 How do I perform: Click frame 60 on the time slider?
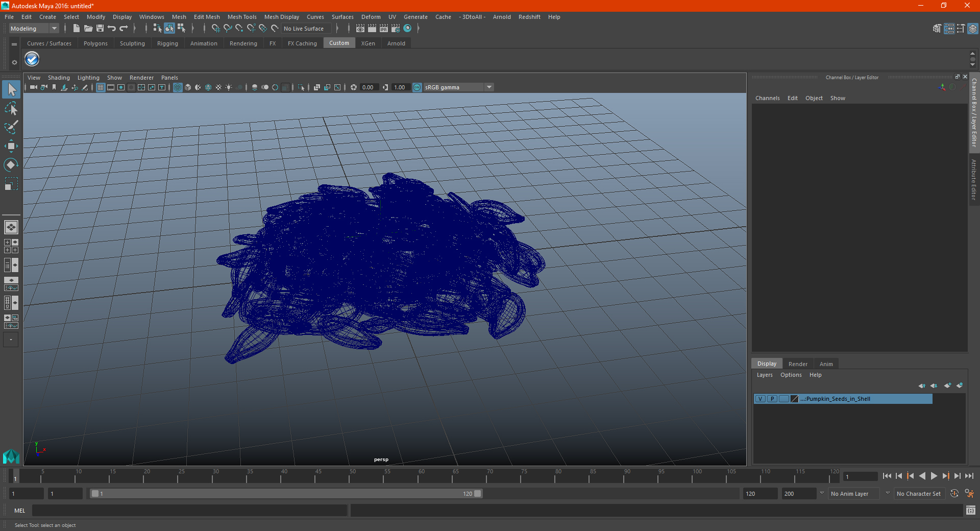[x=418, y=477]
